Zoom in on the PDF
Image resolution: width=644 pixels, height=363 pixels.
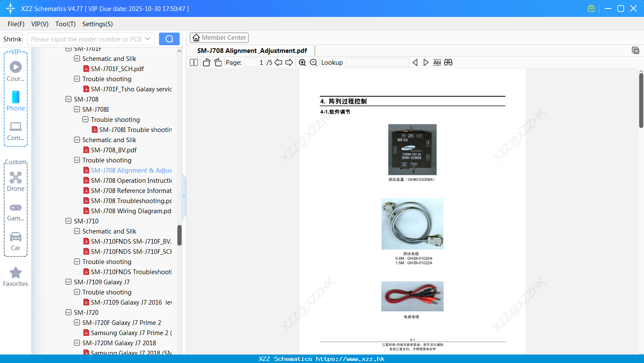pyautogui.click(x=302, y=62)
